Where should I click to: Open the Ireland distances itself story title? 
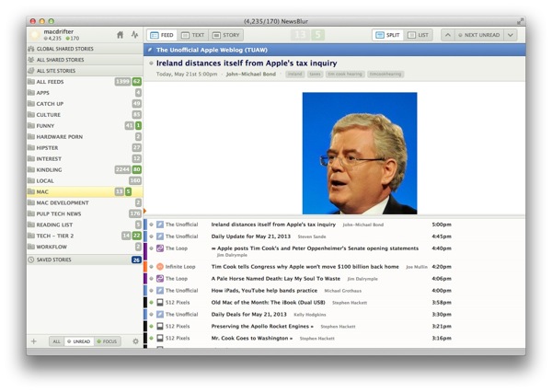(x=247, y=63)
